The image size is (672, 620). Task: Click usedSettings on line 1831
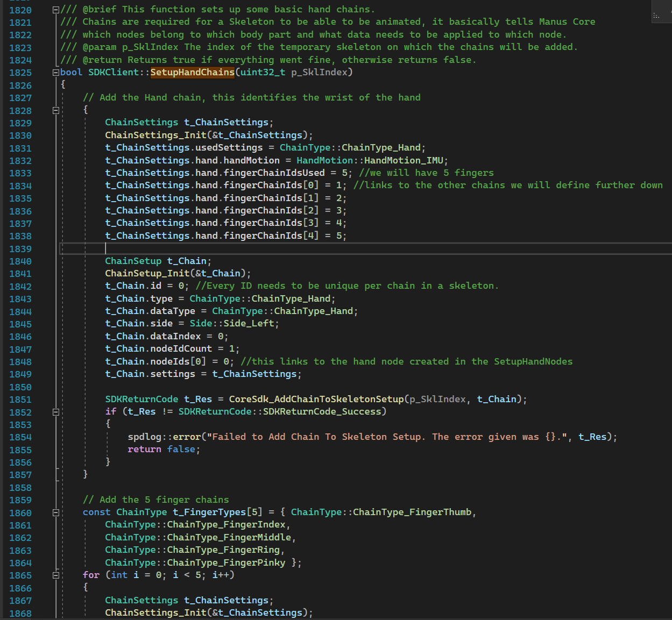(229, 147)
